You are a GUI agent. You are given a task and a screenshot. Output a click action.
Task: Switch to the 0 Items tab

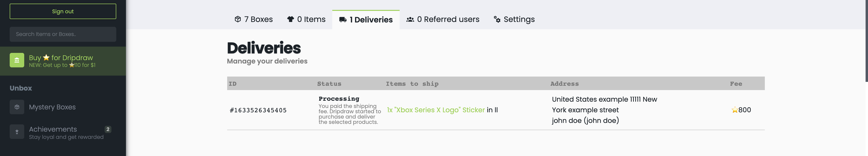306,19
